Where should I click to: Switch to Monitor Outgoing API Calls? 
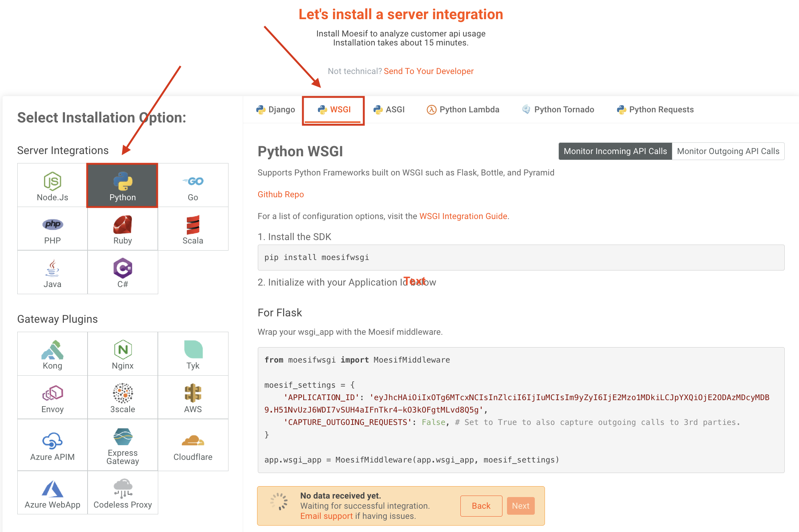pyautogui.click(x=728, y=151)
